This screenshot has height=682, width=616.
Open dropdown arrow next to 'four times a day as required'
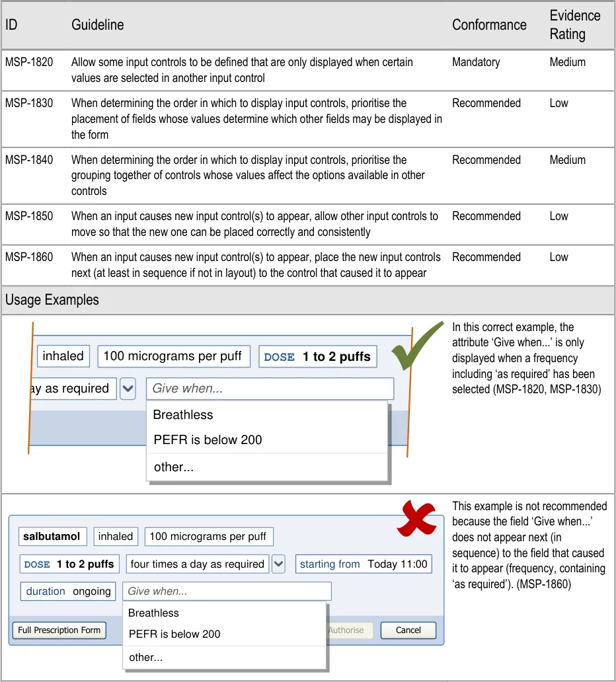[279, 564]
